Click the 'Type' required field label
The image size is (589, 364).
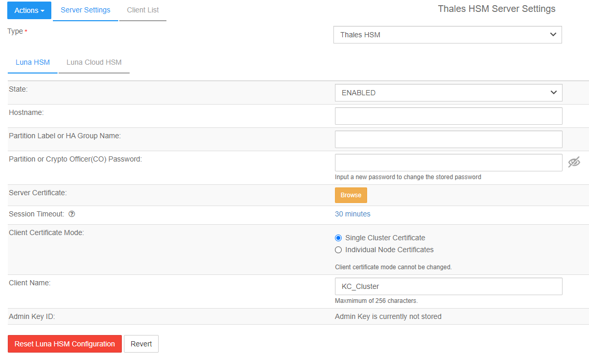coord(17,31)
